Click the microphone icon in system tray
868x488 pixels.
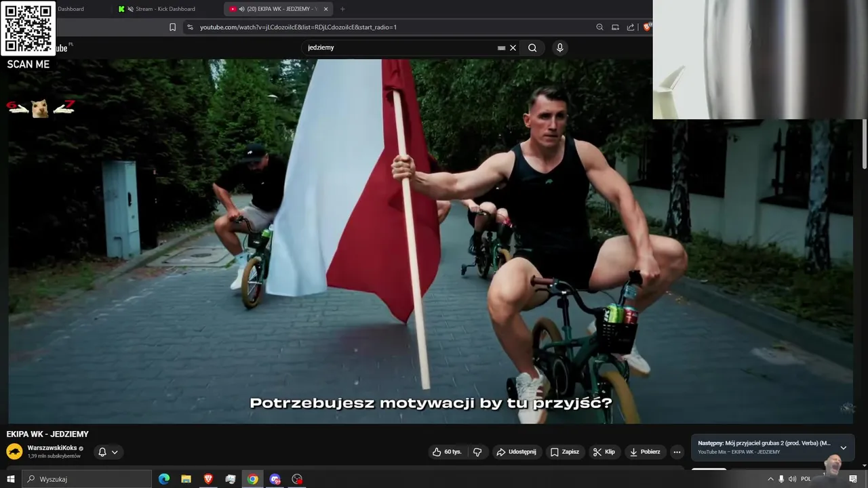[781, 479]
